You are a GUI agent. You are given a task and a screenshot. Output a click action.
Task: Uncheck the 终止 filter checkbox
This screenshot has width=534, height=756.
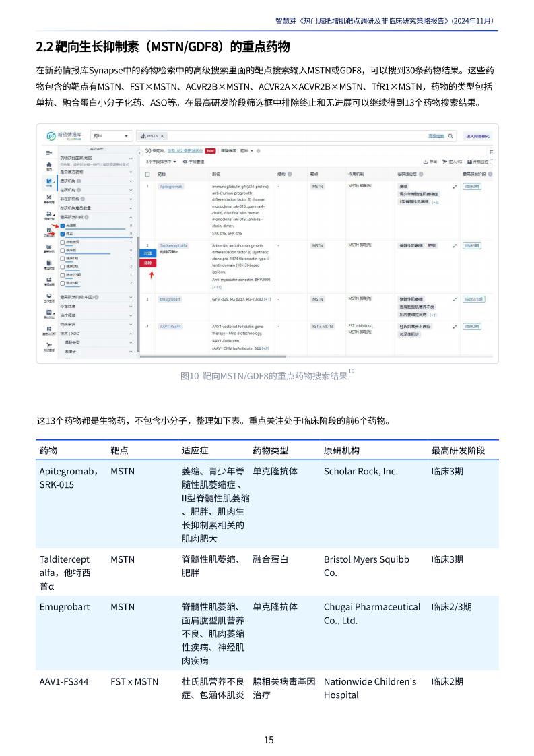pyautogui.click(x=62, y=234)
